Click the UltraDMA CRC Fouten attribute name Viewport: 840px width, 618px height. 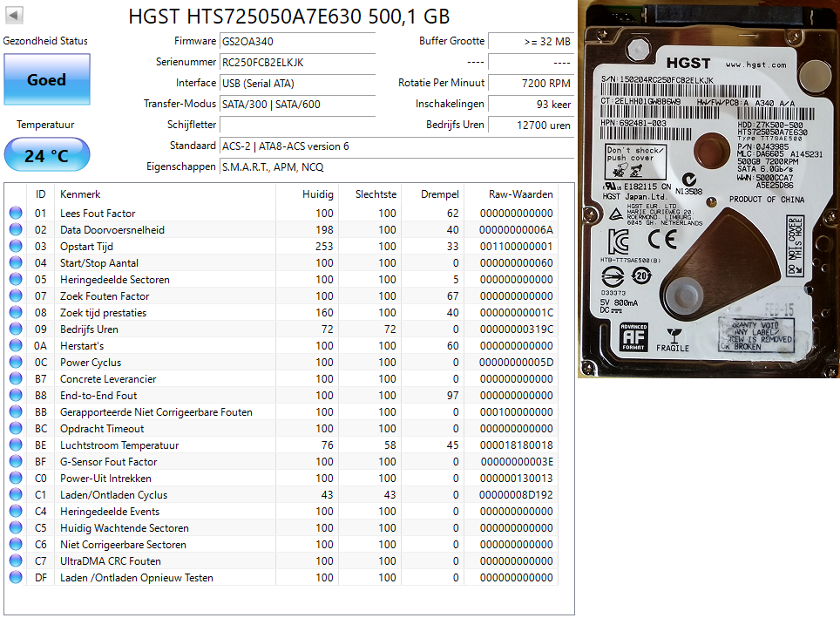point(111,561)
